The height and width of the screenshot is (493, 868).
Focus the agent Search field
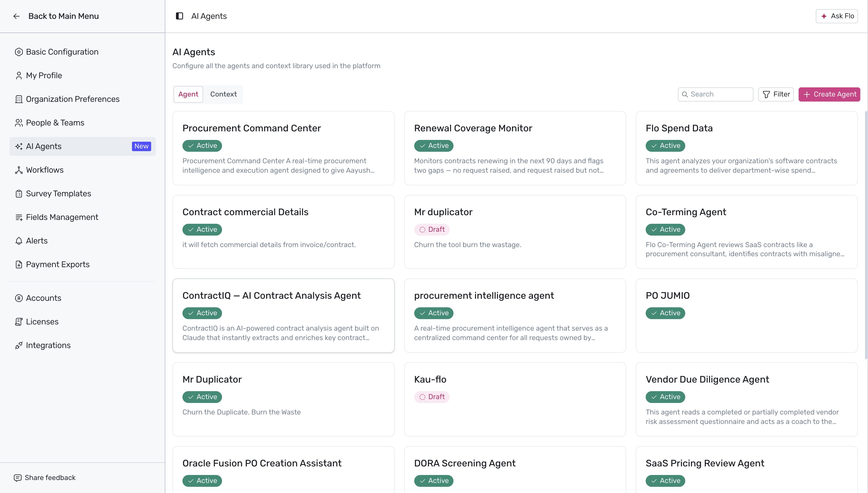point(715,94)
